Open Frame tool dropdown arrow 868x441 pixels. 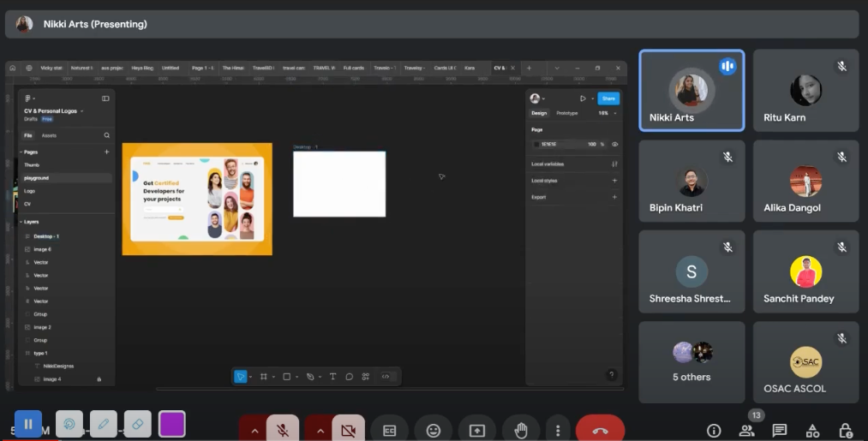coord(273,378)
